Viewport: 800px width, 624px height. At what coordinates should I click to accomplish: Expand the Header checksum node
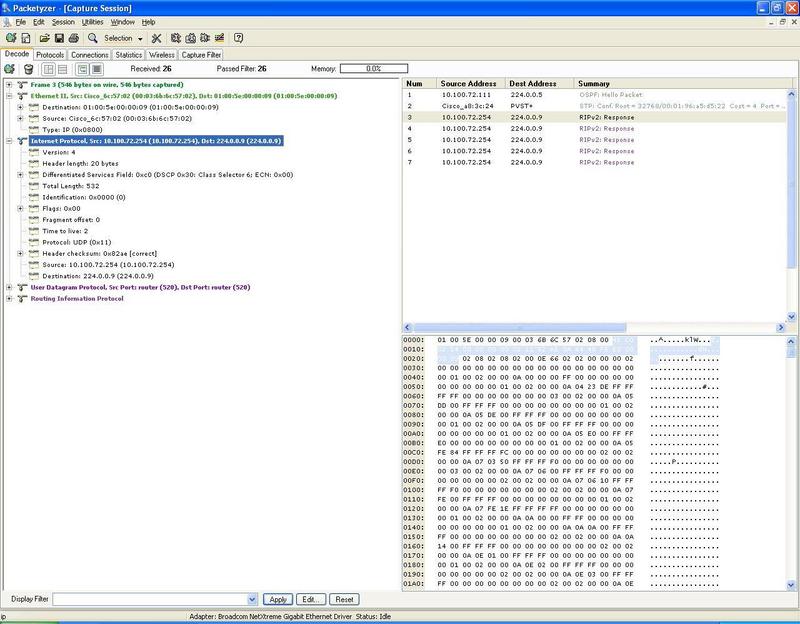click(20, 253)
